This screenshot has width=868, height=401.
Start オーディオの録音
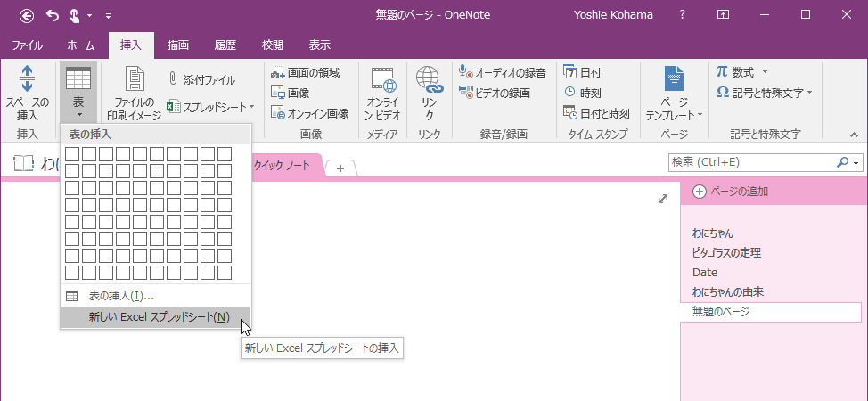tap(503, 72)
